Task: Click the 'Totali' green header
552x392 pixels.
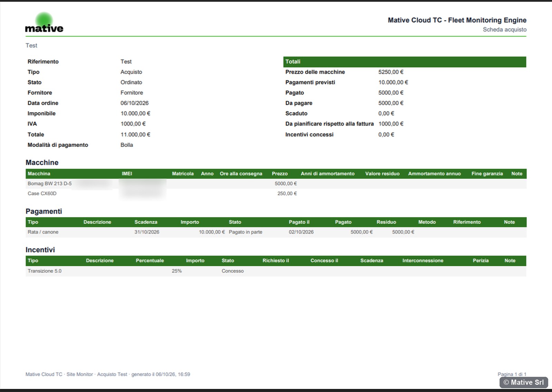Action: [x=405, y=62]
